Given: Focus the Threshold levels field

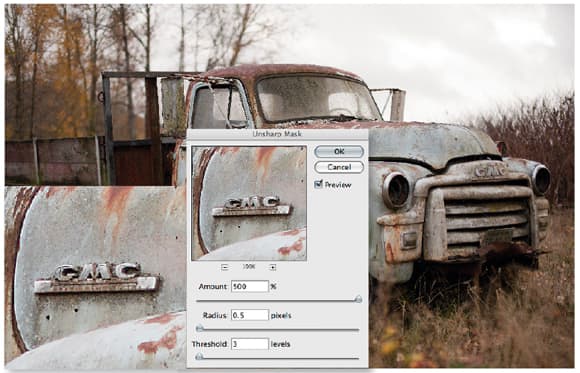Looking at the screenshot, I should coord(250,344).
